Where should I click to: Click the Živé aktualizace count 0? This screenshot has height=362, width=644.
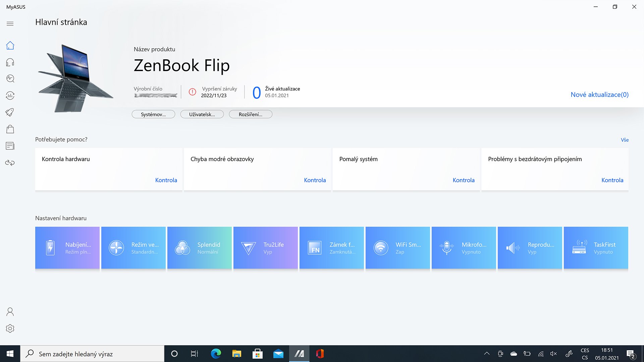pyautogui.click(x=257, y=93)
